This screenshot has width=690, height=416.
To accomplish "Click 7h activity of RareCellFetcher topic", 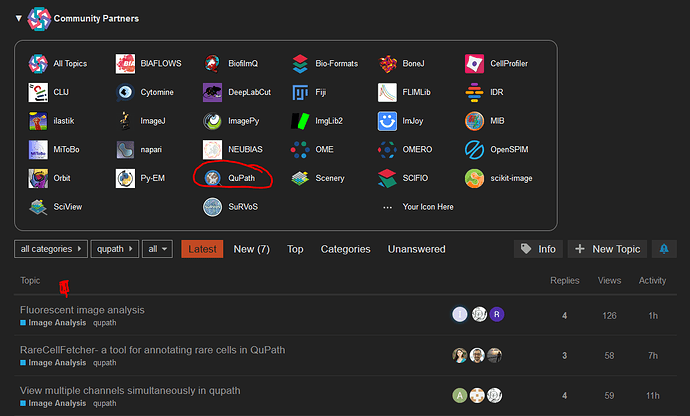I will click(x=653, y=356).
